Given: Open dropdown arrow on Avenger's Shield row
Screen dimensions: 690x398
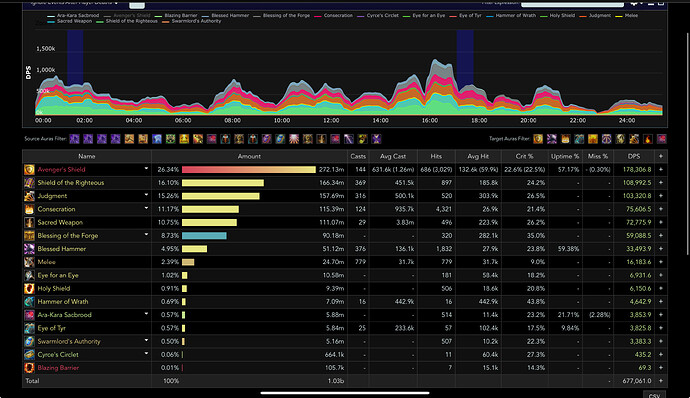Looking at the screenshot, I should 146,169.
